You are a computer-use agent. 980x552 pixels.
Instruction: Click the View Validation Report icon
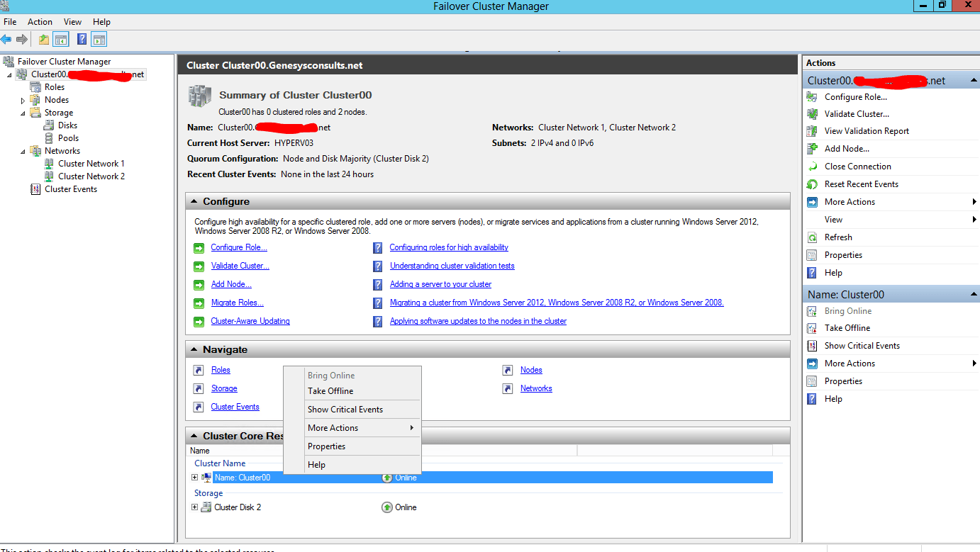point(812,131)
